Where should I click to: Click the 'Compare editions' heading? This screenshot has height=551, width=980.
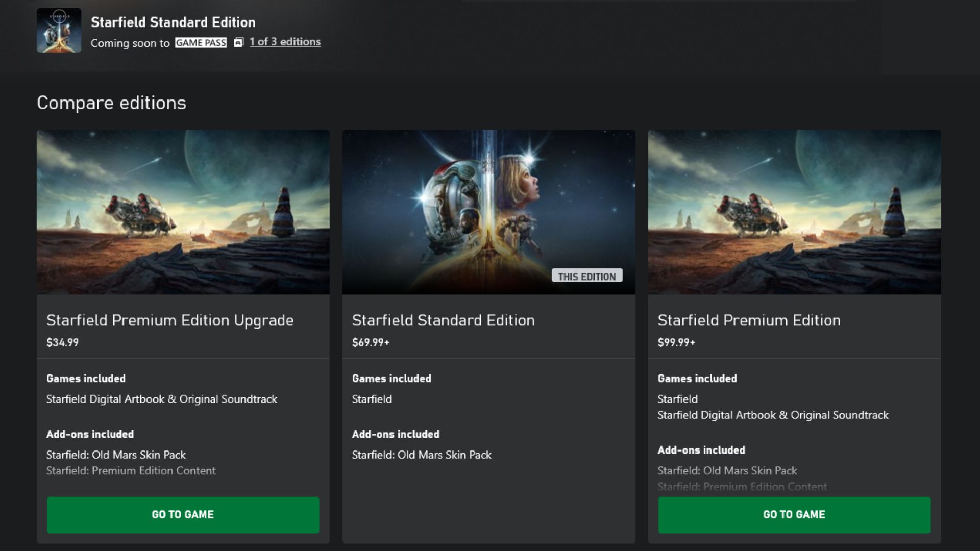tap(111, 103)
